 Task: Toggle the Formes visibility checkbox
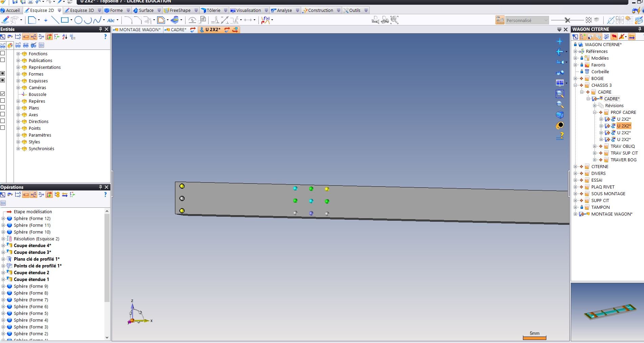(x=3, y=74)
